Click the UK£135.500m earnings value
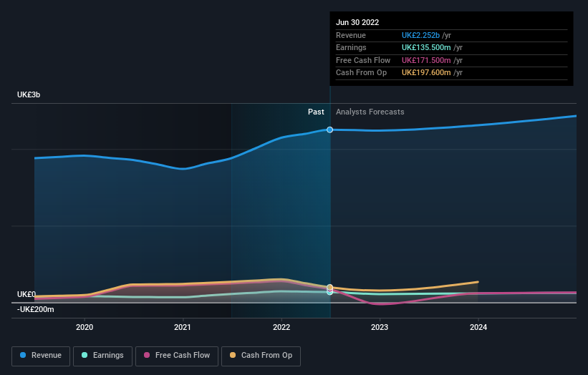 [426, 47]
